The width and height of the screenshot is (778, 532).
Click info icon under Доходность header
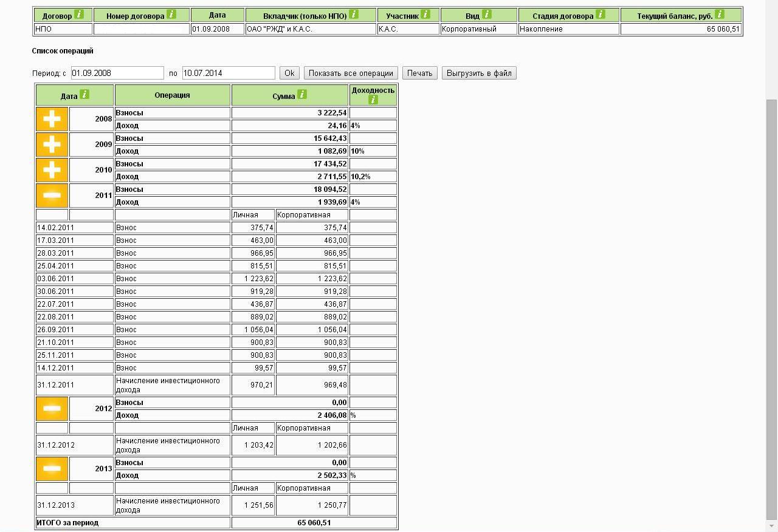tap(373, 100)
